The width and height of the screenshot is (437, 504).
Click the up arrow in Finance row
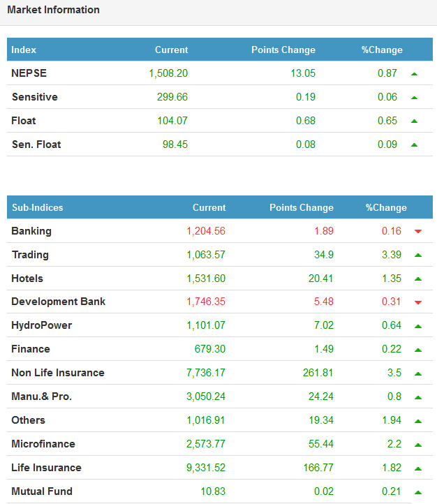tap(418, 350)
